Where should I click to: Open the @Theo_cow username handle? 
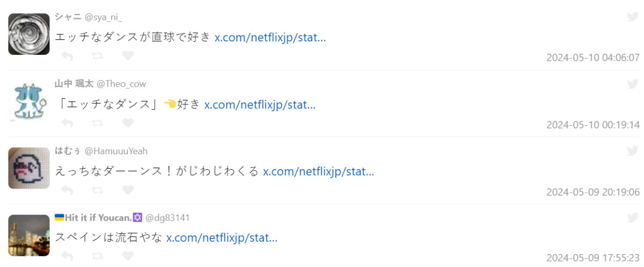click(121, 84)
